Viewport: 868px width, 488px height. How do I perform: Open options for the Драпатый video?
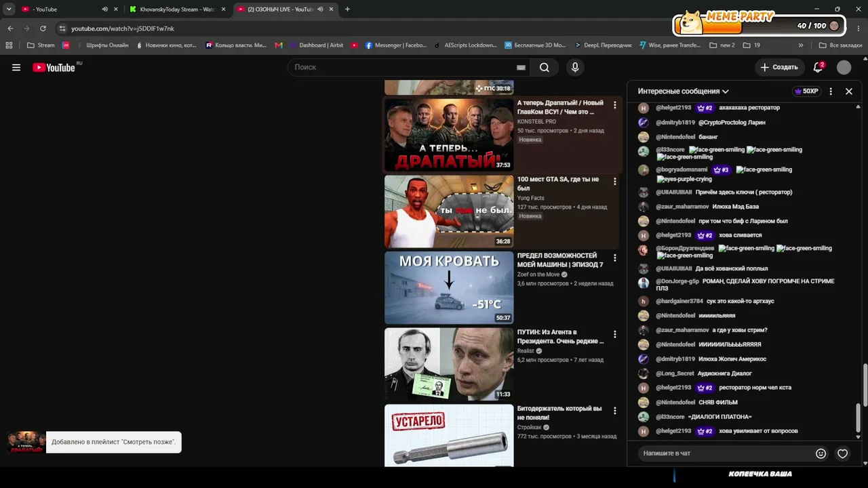point(615,105)
